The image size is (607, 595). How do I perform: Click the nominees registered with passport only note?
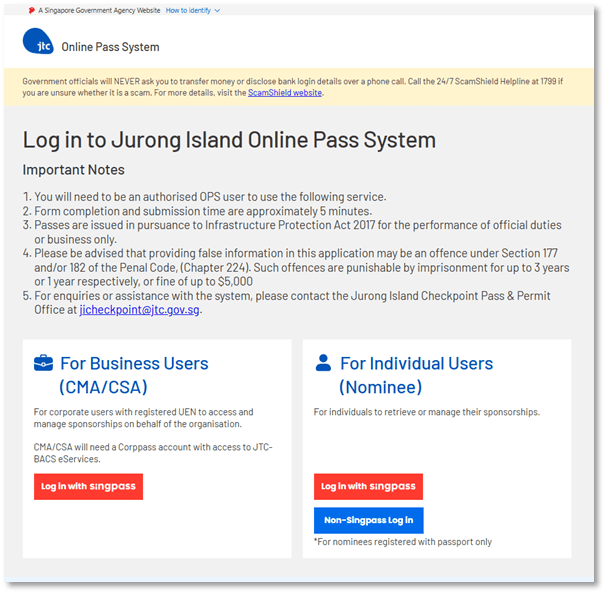point(403,542)
